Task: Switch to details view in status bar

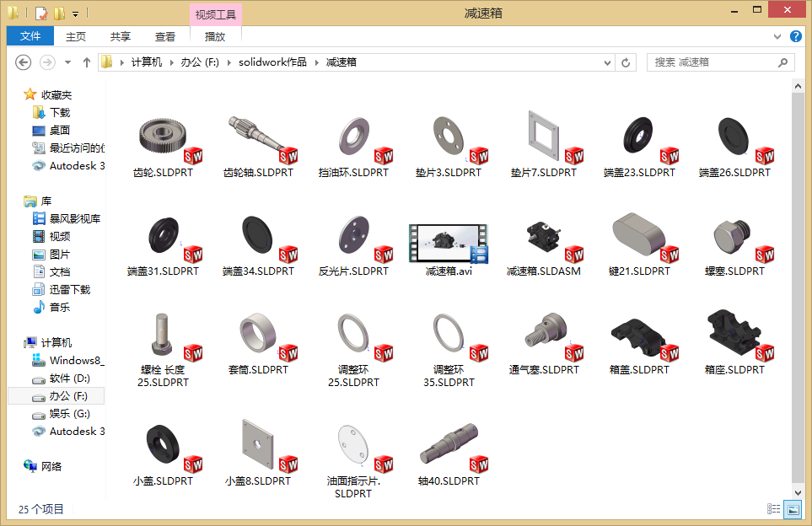Action: [x=774, y=509]
